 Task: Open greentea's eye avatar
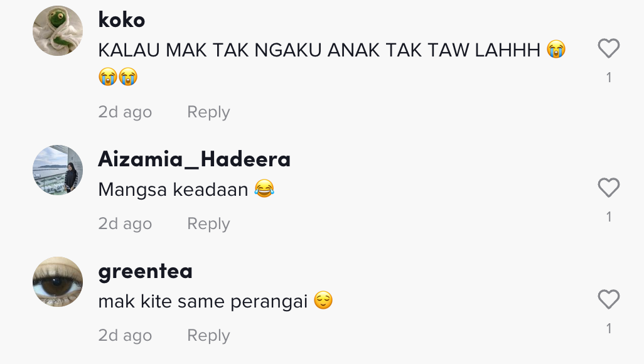coord(58,281)
